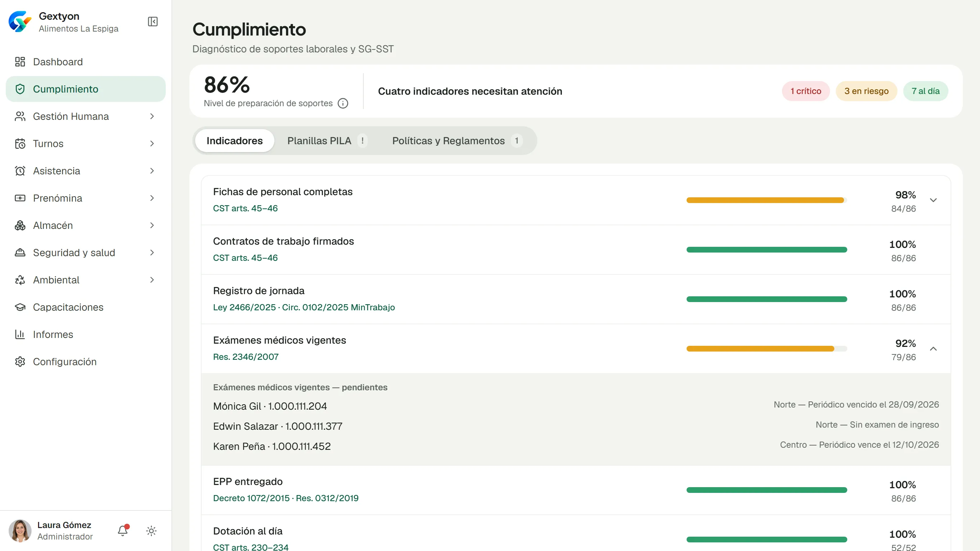Filter by 3 en riesgo badge
Viewport: 980px width, 551px height.
pos(866,91)
